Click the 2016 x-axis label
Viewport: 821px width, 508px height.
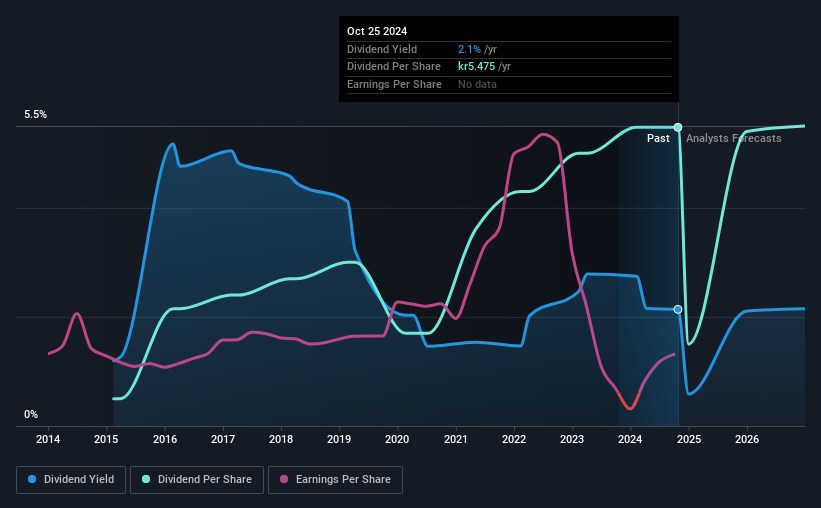coord(165,439)
